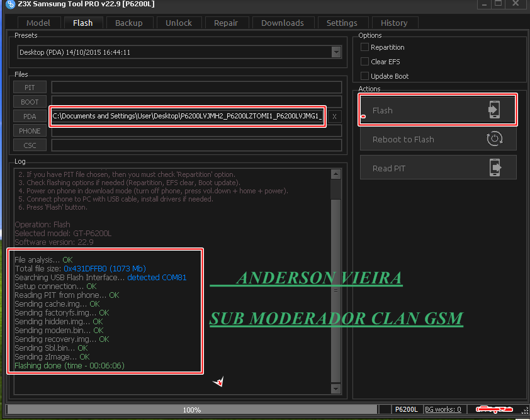View the History tab

[394, 23]
